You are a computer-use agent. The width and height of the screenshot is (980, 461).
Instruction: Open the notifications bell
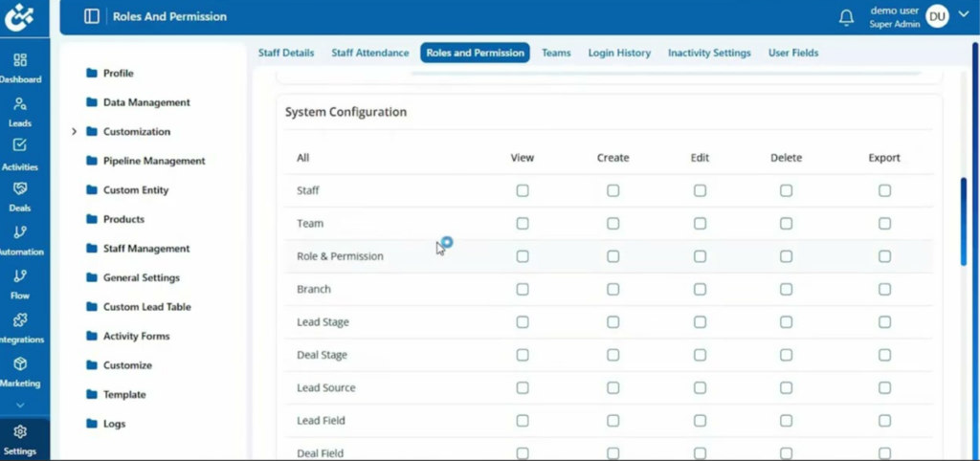846,17
